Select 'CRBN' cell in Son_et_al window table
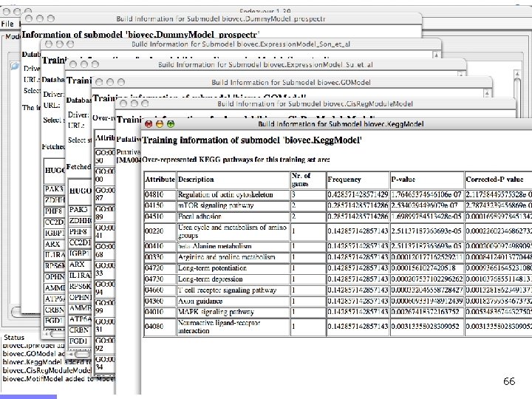 click(x=54, y=310)
